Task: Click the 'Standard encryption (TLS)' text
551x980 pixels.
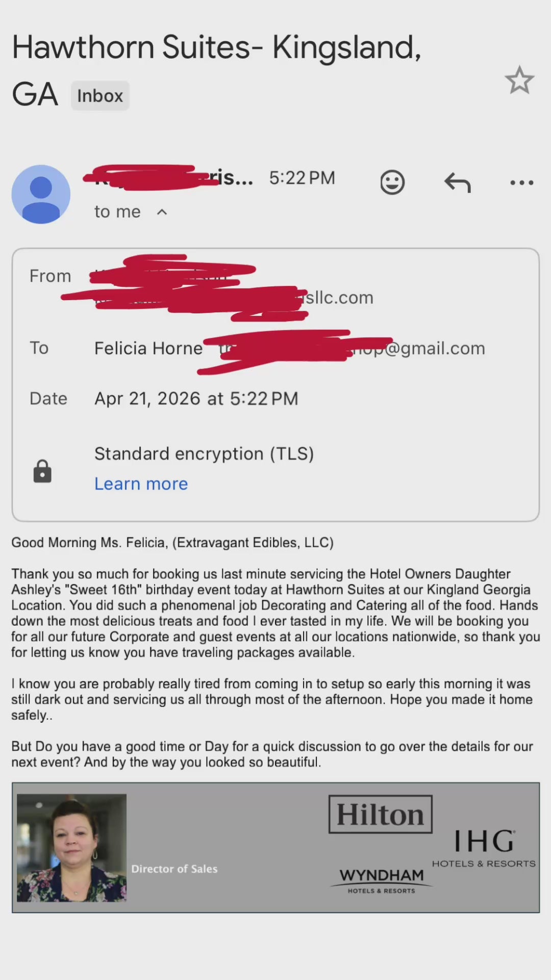Action: (x=204, y=454)
